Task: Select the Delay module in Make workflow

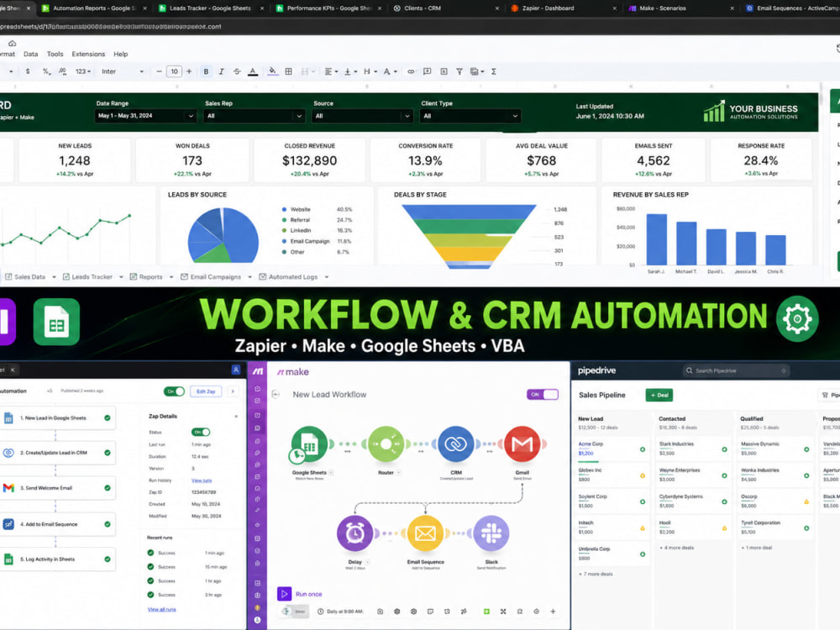Action: 354,533
